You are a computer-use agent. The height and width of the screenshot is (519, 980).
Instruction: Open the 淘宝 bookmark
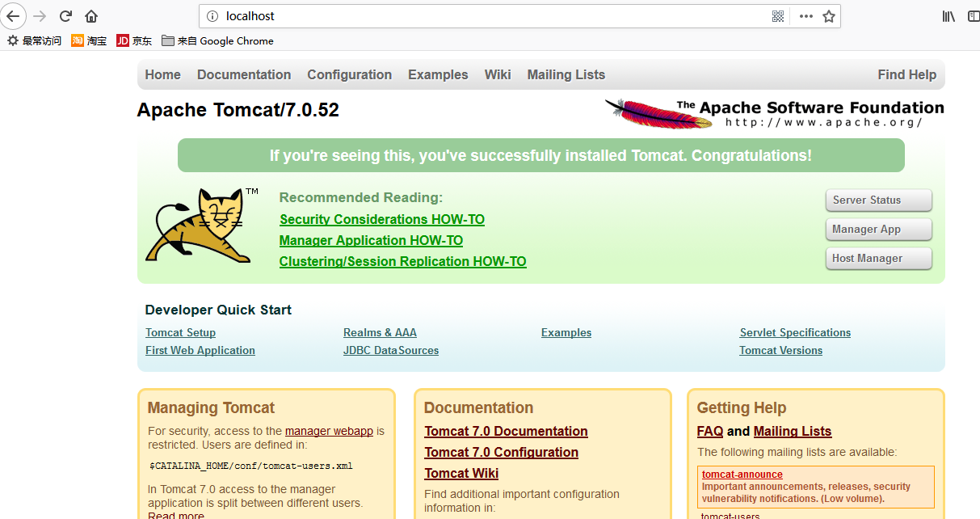click(x=89, y=40)
